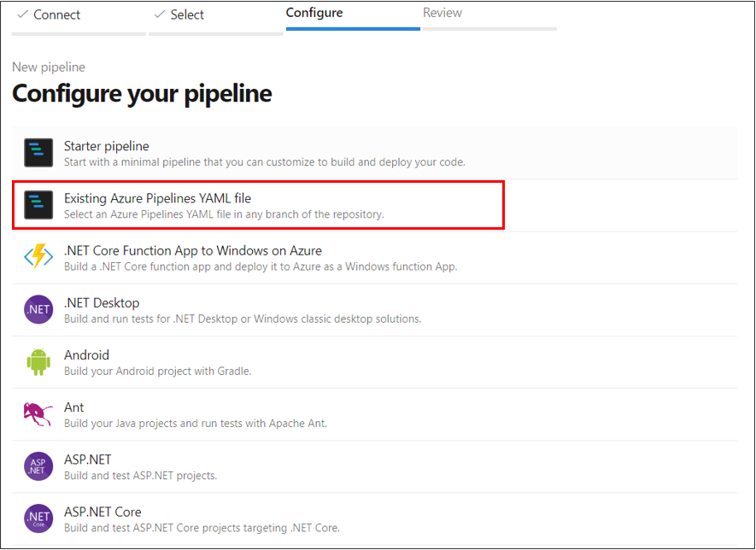
Task: Click 'Start with a minimal pipeline' description
Action: pos(265,162)
